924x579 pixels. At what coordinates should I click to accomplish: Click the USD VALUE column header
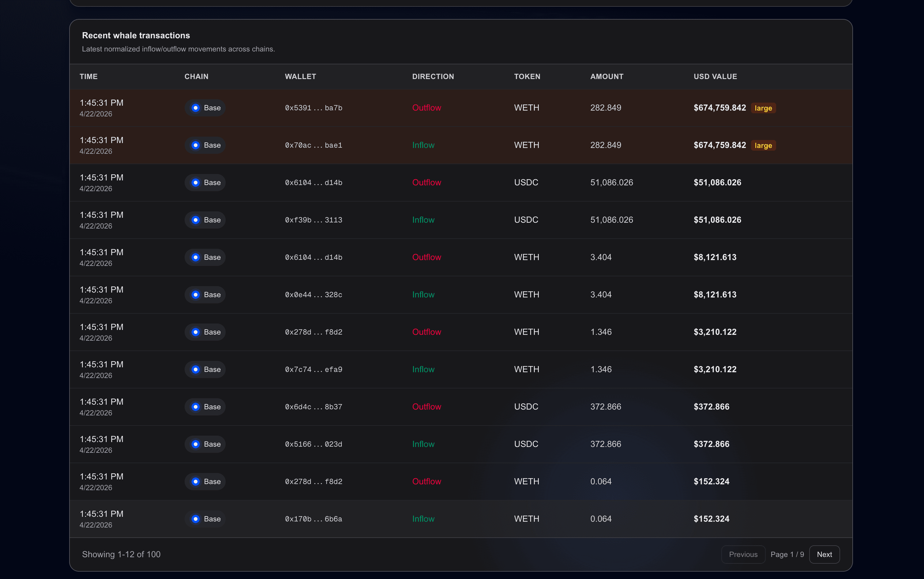pos(715,76)
